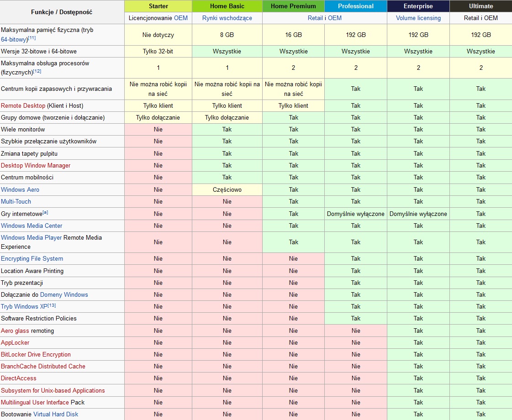Viewport: 512px width, 420px height.
Task: Click the Ultimate column header
Action: (481, 6)
